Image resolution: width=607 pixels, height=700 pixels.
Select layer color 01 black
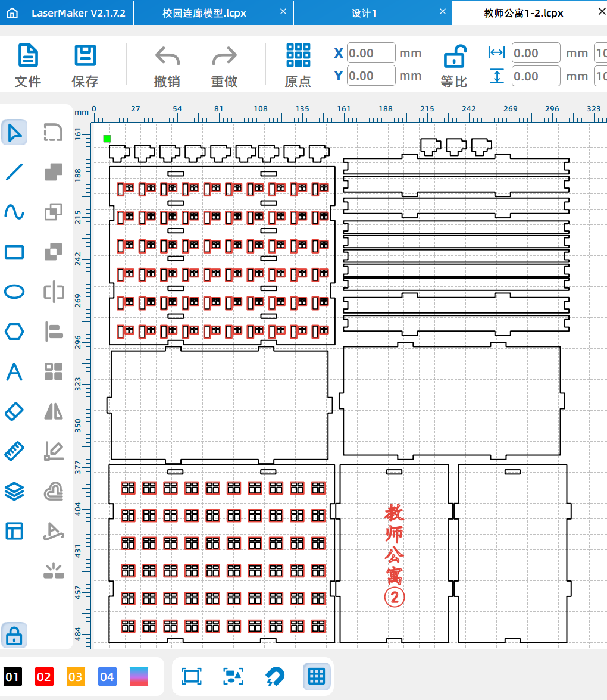pos(12,677)
